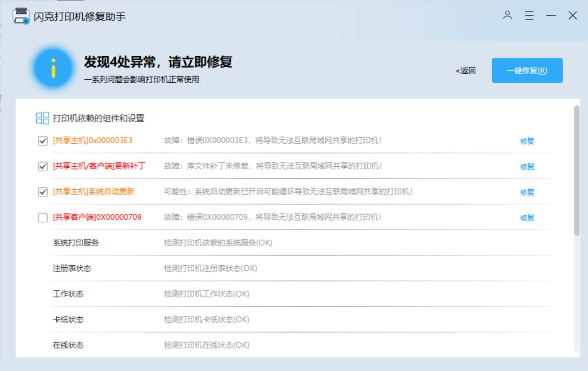Uncheck the 0x000003E3 shared host checkbox

click(x=43, y=141)
